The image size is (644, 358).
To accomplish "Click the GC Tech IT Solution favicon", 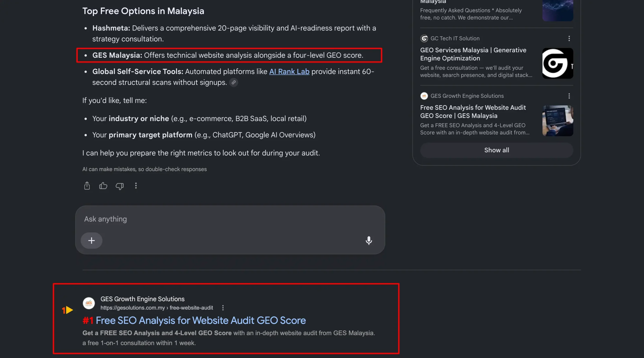I will pyautogui.click(x=424, y=38).
